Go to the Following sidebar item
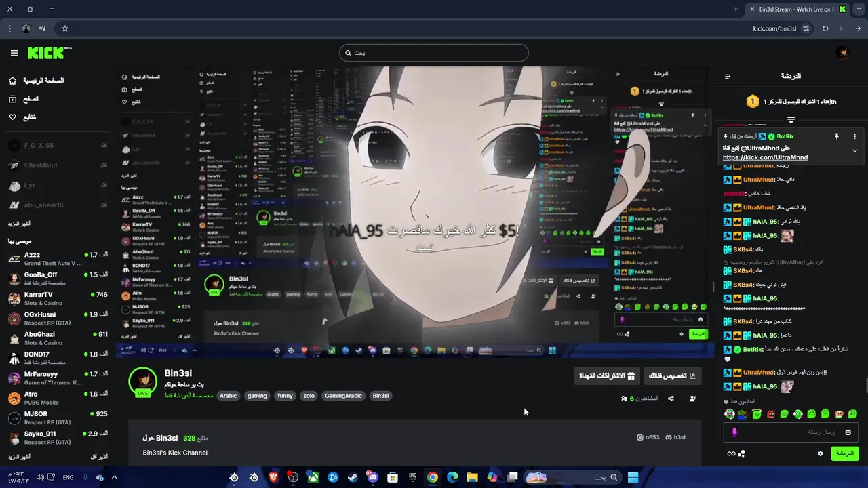Viewport: 868px width, 488px height. click(23, 117)
